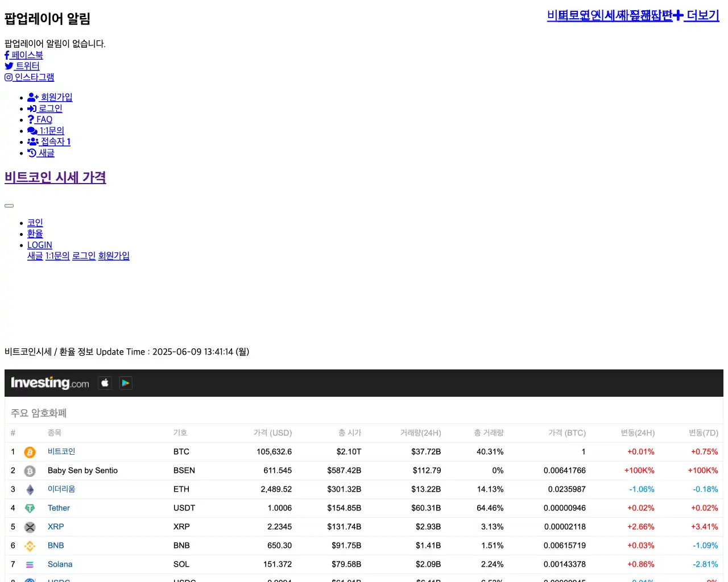Click the 변동(7D) column header
This screenshot has width=728, height=582.
704,433
